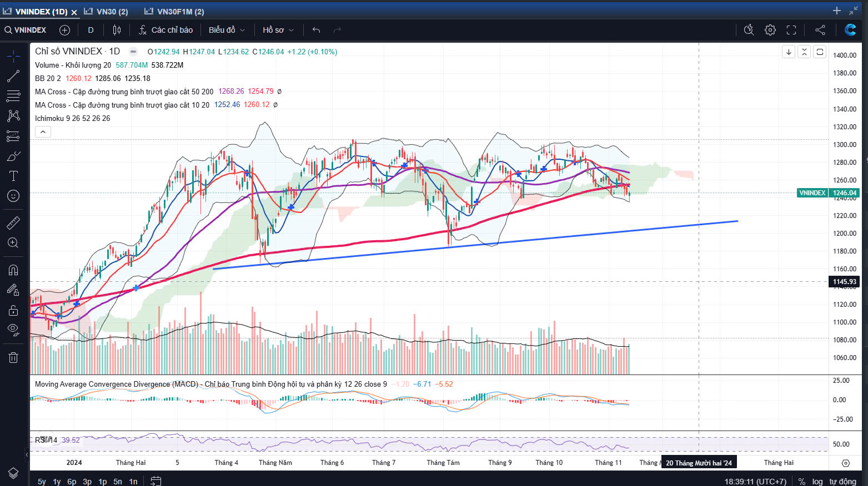This screenshot has width=868, height=486.
Task: Click the move pane down arrow button
Action: coord(789,52)
